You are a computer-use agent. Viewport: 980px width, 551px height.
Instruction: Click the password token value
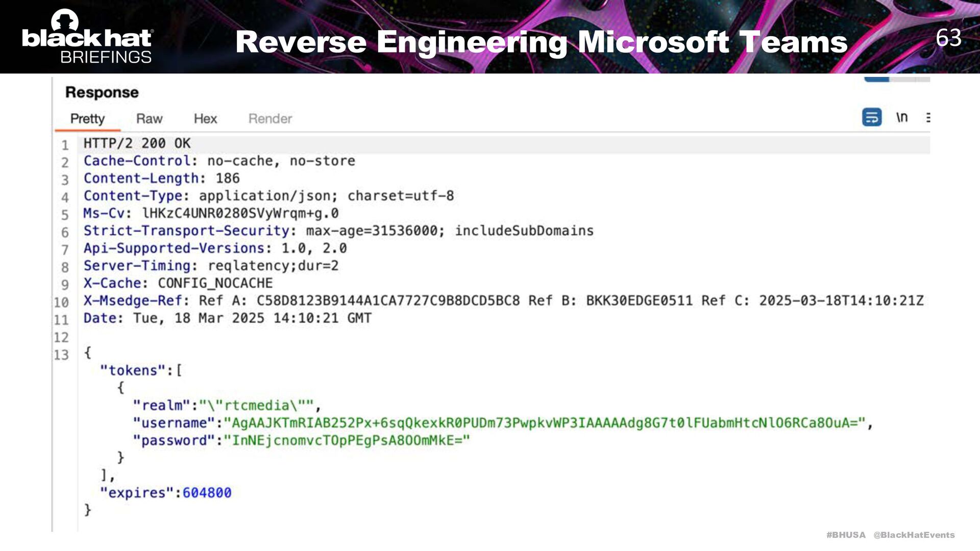pos(347,440)
